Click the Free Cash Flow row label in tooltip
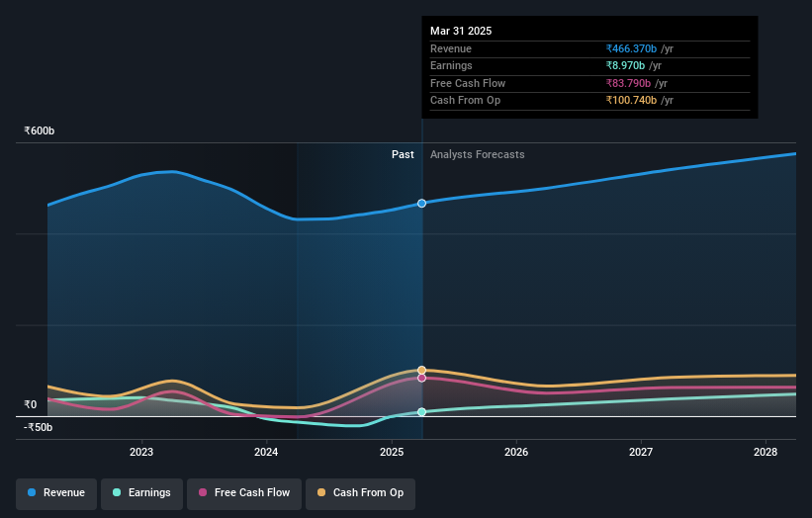Screen dimensions: 812x518 (468, 83)
